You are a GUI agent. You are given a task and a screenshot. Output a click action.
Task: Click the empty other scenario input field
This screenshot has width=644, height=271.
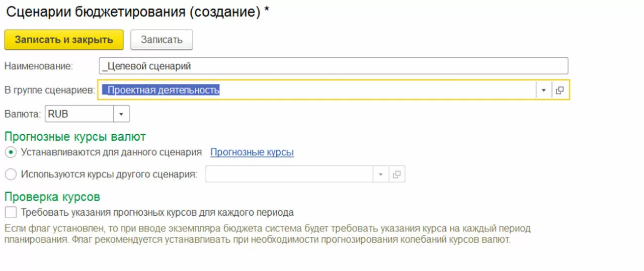[289, 174]
